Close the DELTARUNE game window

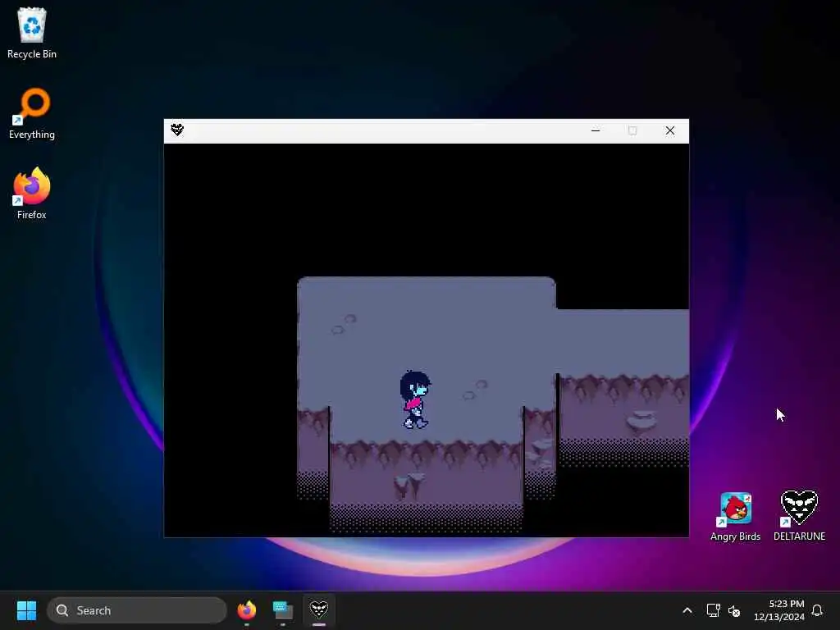(670, 130)
